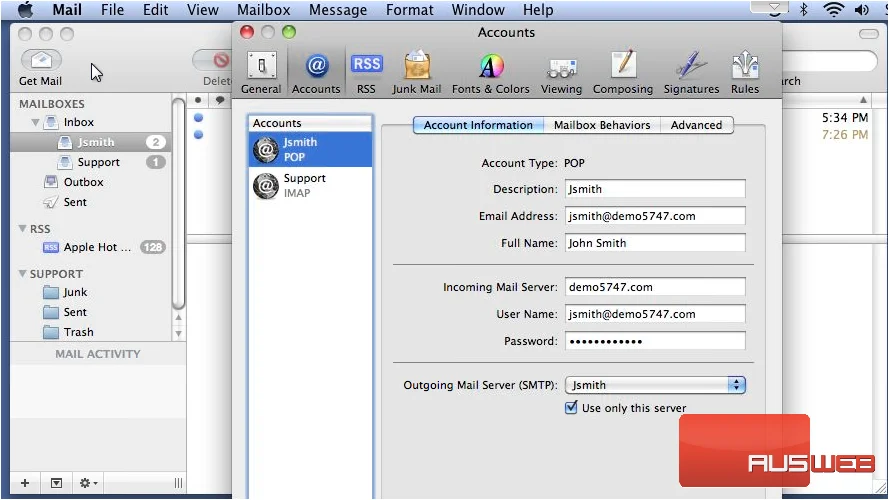Click the Incoming Mail Server field

tap(655, 287)
